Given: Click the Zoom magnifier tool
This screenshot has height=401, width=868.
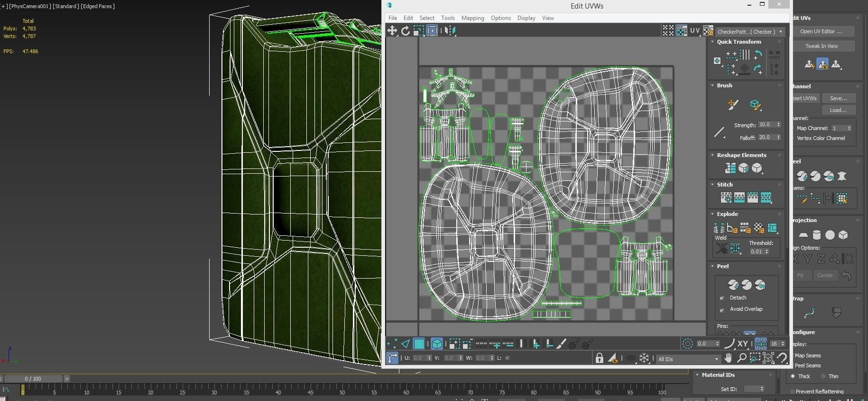Looking at the screenshot, I should [x=741, y=358].
